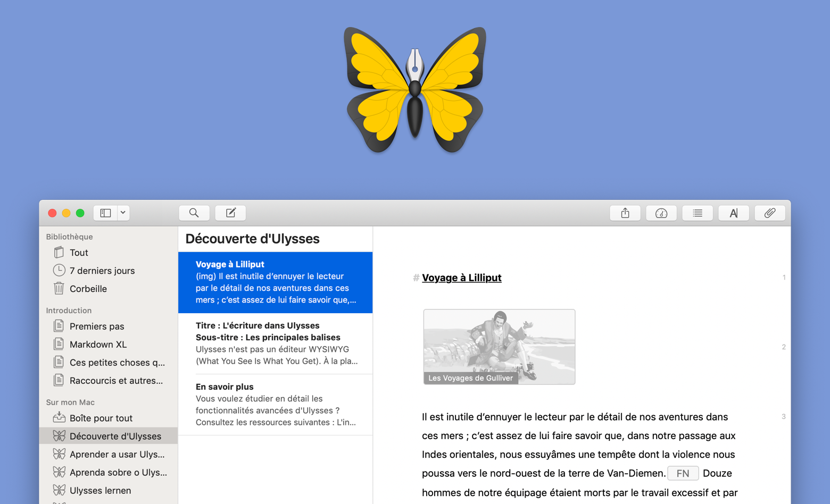Click butterfly icon beside Aprender a usar Ulysses

point(59,454)
